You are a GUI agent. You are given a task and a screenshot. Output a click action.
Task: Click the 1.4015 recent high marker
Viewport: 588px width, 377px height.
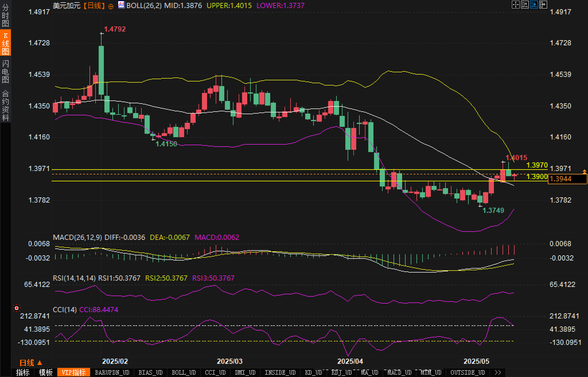point(516,158)
